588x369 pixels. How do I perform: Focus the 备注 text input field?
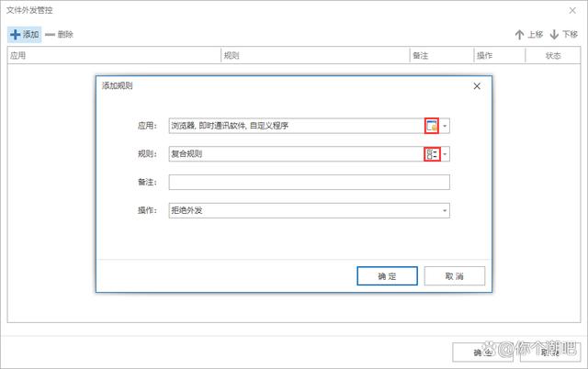309,183
